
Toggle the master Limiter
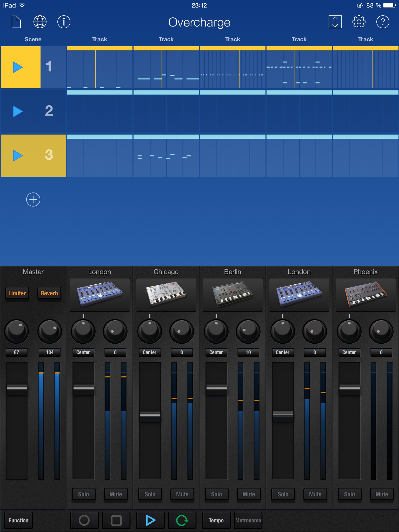click(17, 293)
